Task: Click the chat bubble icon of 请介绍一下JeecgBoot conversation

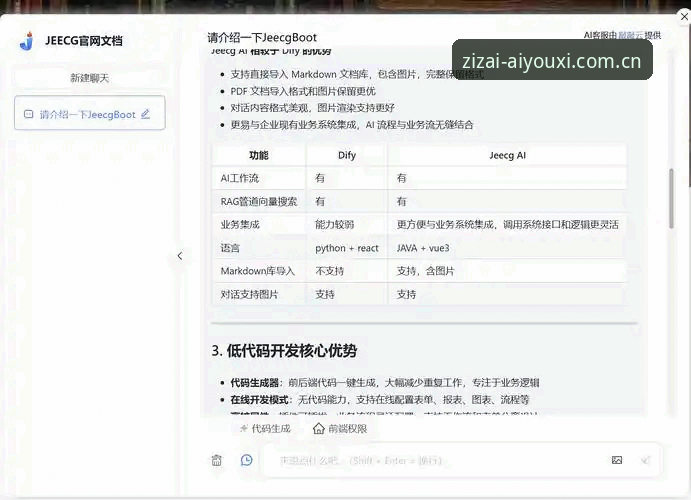Action: (29, 115)
